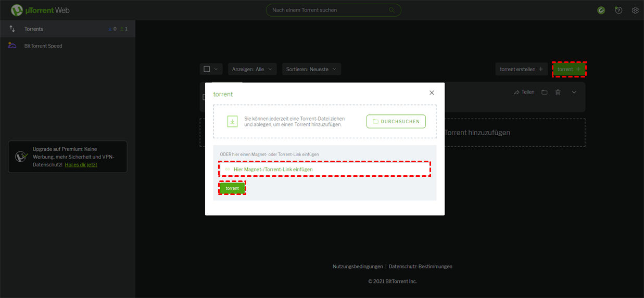This screenshot has width=644, height=298.
Task: Click the premium upgrade µTorrent icon
Action: (21, 156)
